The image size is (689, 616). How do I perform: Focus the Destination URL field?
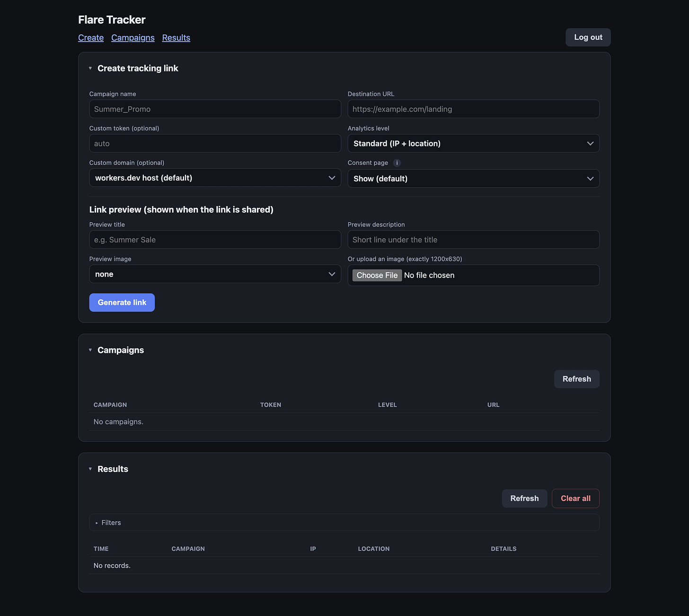pyautogui.click(x=473, y=109)
